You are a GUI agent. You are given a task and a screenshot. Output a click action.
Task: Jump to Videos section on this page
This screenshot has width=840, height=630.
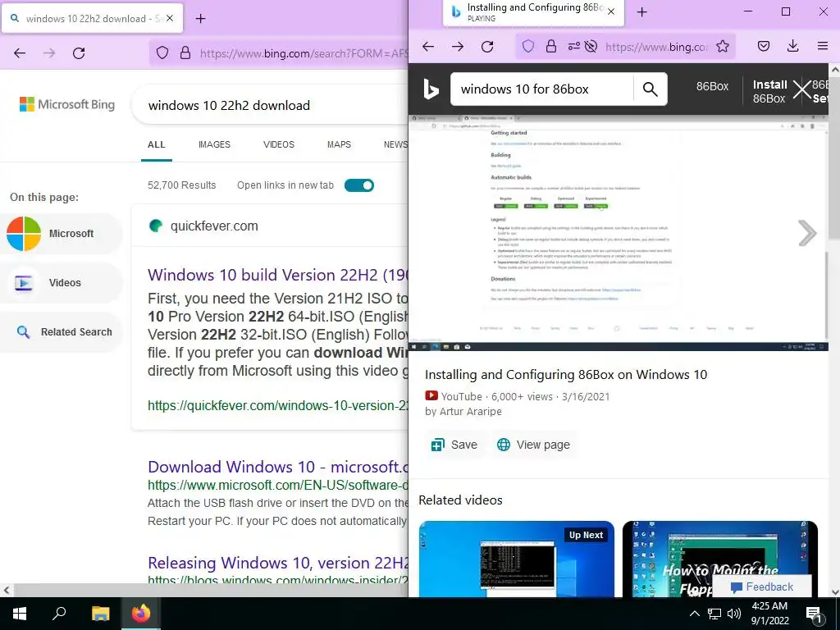click(x=61, y=283)
